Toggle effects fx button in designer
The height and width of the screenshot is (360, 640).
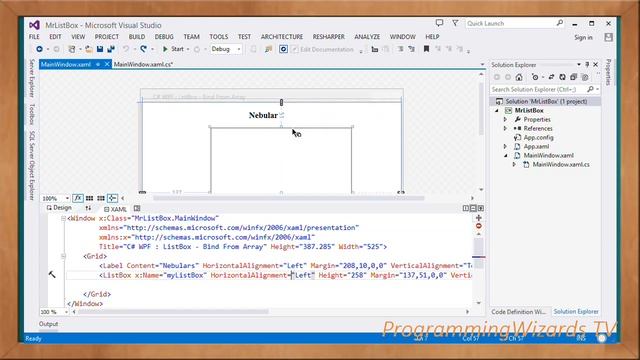[78, 198]
